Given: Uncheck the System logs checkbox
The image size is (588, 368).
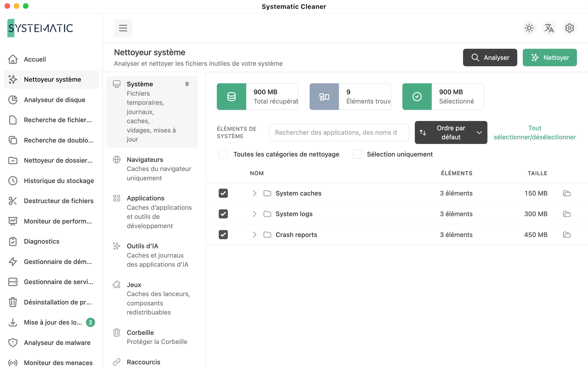Looking at the screenshot, I should (223, 214).
